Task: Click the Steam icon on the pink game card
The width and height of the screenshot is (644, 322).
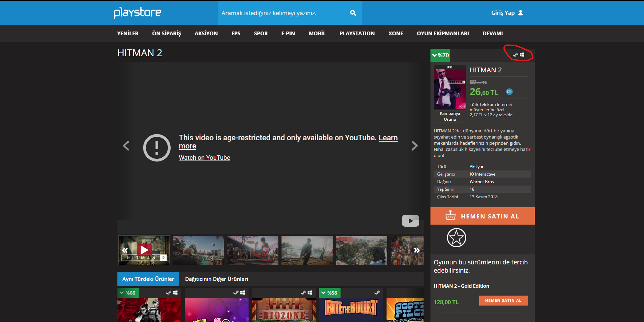Action: [x=236, y=293]
